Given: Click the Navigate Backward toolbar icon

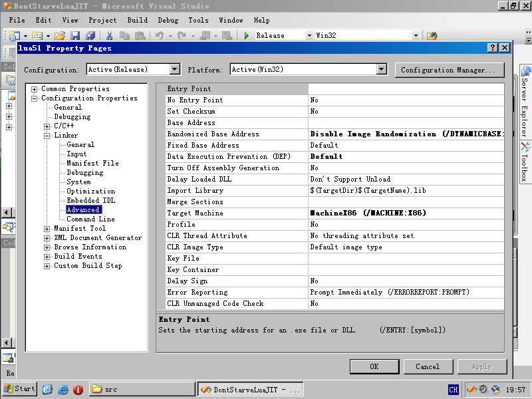Looking at the screenshot, I should (205, 35).
